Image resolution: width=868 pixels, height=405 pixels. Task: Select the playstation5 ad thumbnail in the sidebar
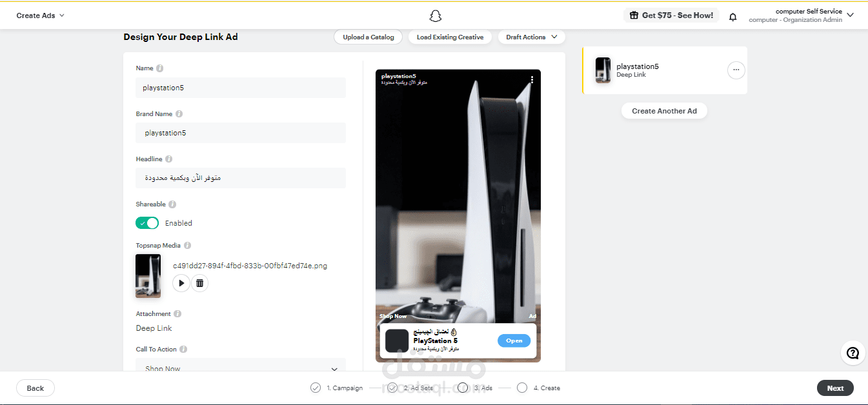[603, 70]
